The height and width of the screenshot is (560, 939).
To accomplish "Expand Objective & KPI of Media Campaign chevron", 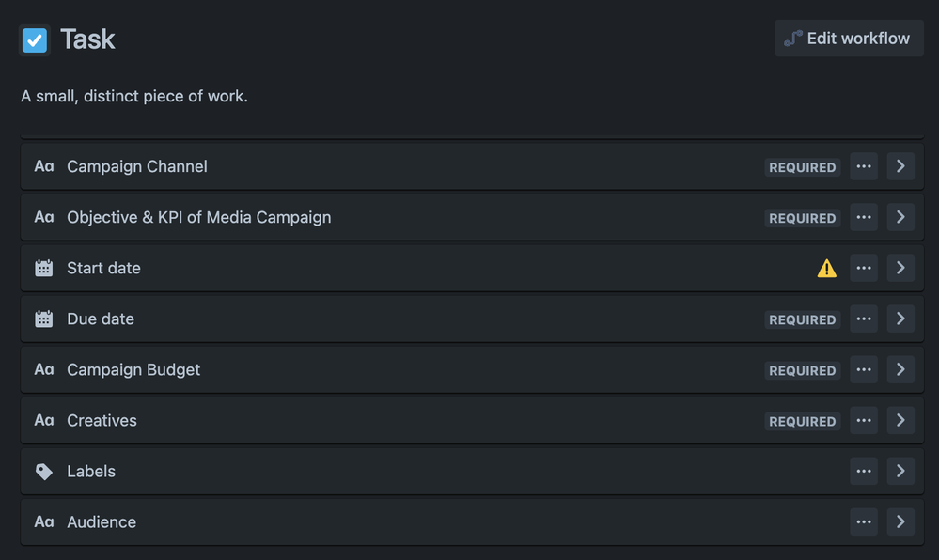I will (900, 217).
